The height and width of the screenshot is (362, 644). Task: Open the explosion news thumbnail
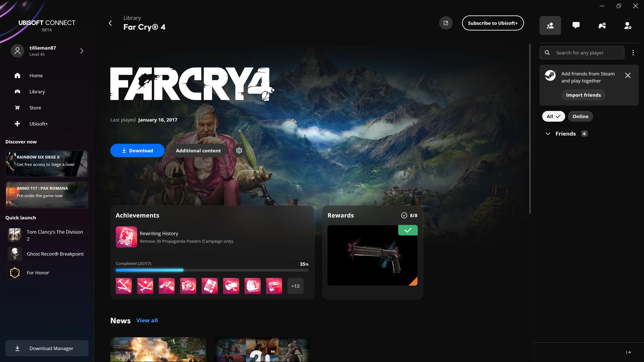point(158,349)
